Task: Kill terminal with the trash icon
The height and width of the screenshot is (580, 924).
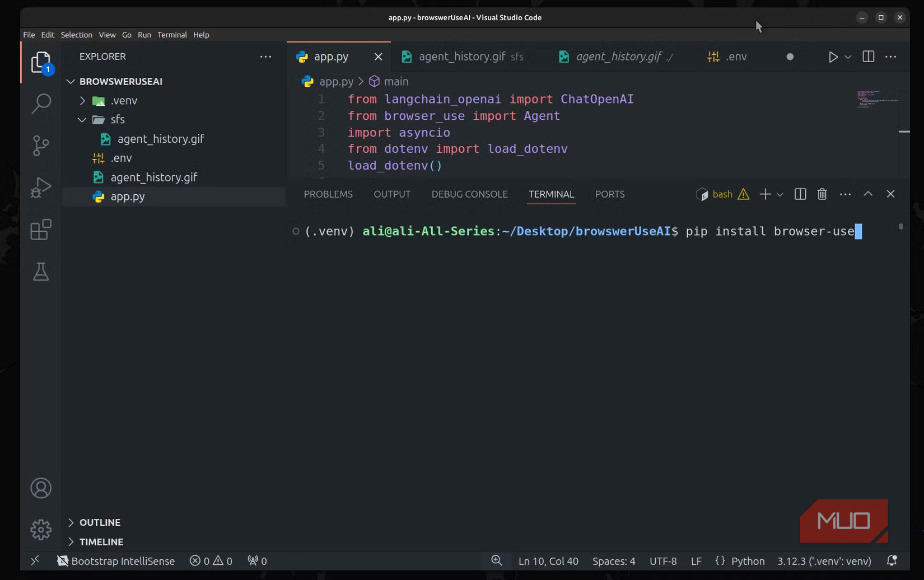Action: (x=822, y=194)
